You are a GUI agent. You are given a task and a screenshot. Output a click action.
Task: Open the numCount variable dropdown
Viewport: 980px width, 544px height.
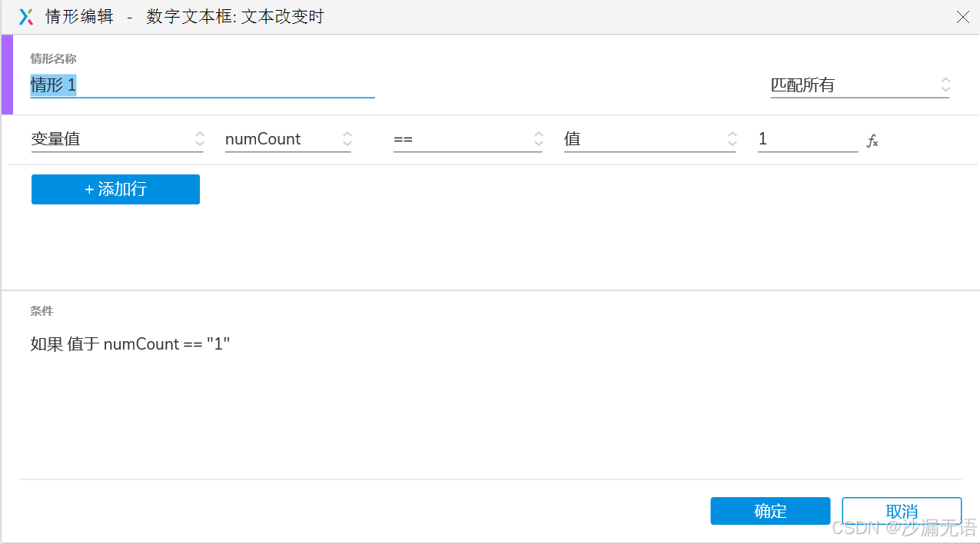click(x=288, y=139)
